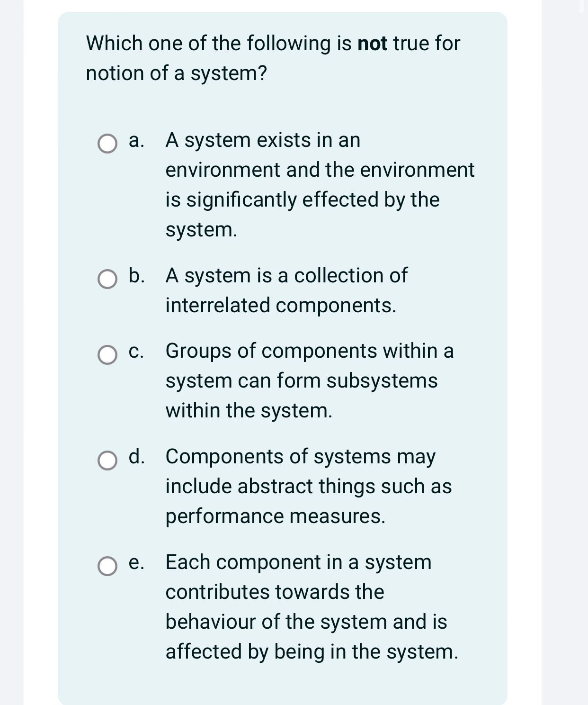
Task: Select radio button for option c
Action: coord(108,354)
